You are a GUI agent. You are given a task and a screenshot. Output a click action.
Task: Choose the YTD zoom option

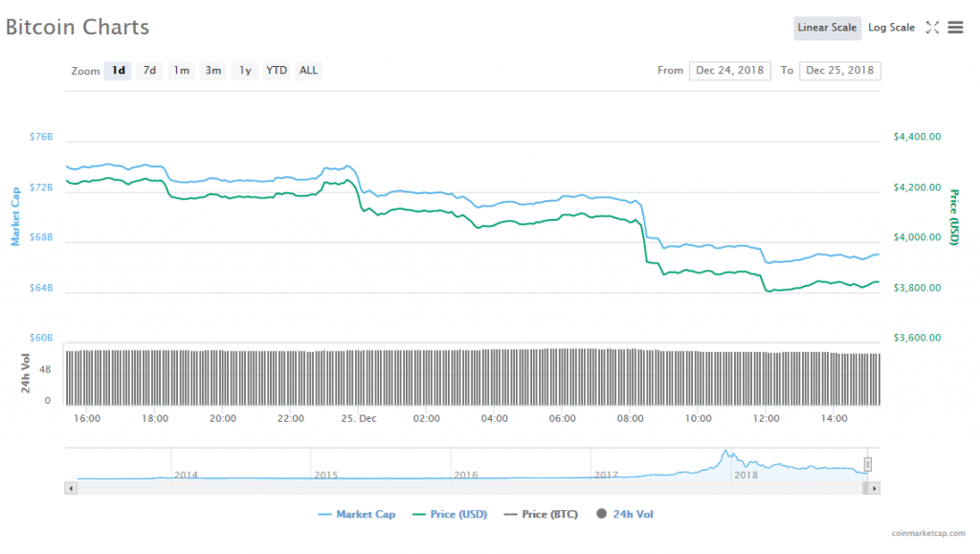point(277,71)
